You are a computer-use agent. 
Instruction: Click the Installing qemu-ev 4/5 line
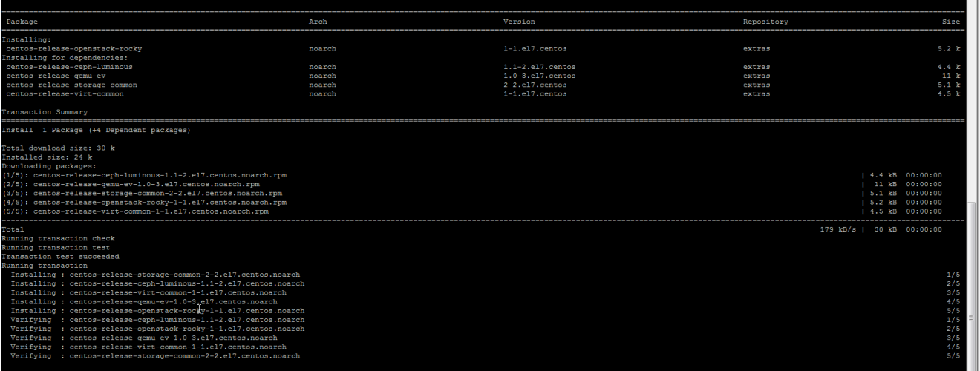[x=486, y=302]
